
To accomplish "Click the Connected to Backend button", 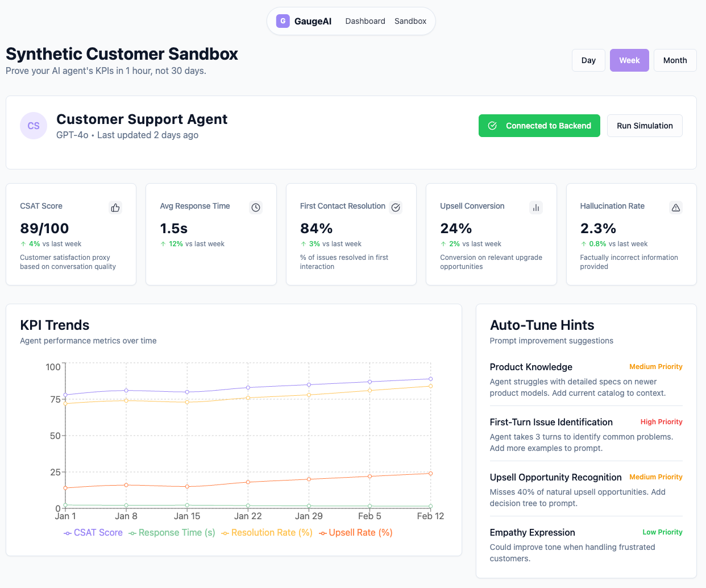I will (539, 126).
